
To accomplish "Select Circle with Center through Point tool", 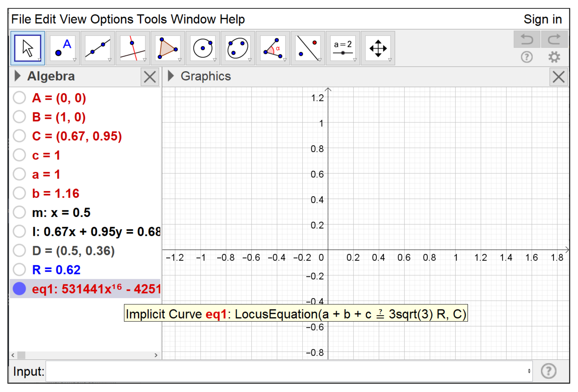I will (x=203, y=48).
